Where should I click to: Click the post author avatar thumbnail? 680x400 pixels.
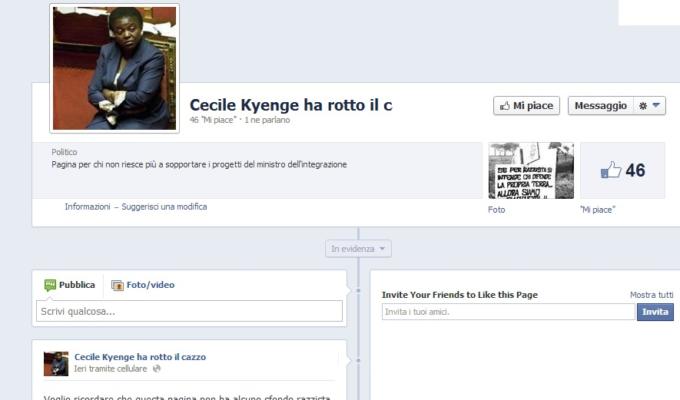pos(56,364)
